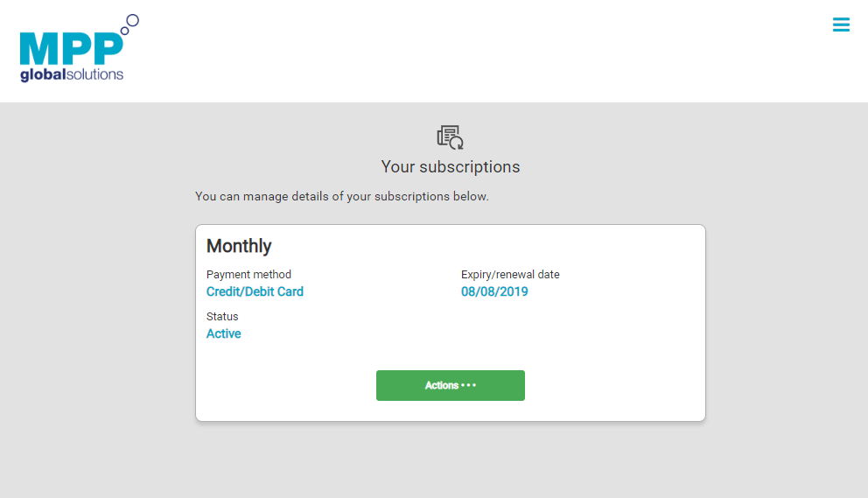Viewport: 868px width, 498px height.
Task: Expand the green Actions dropdown button
Action: (x=450, y=385)
